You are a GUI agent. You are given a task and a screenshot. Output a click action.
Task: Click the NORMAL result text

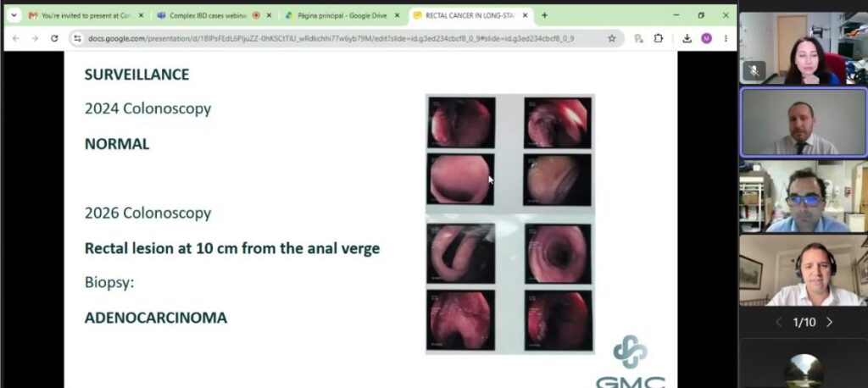(117, 144)
